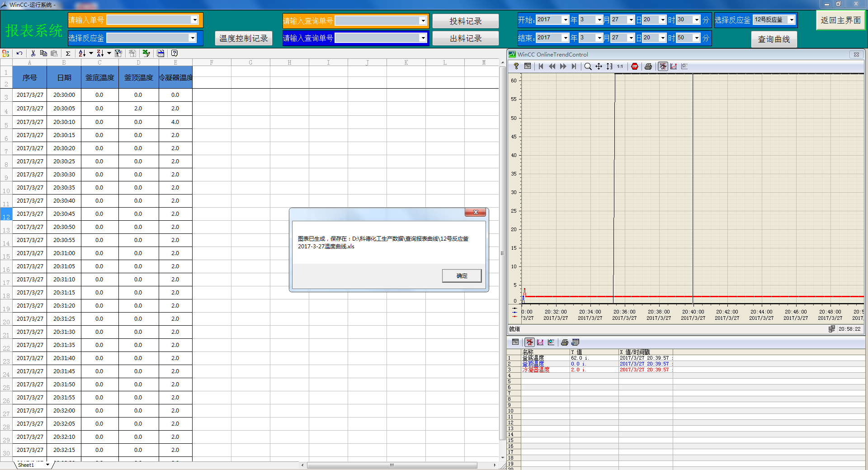The image size is (868, 470).
Task: Toggle the 10E/0E icon in lower table toolbar
Action: tap(529, 342)
